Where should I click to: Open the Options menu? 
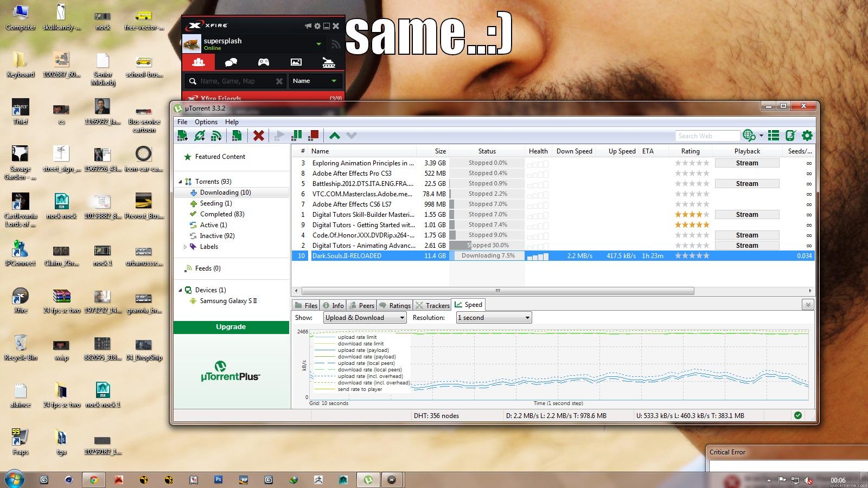pos(206,122)
